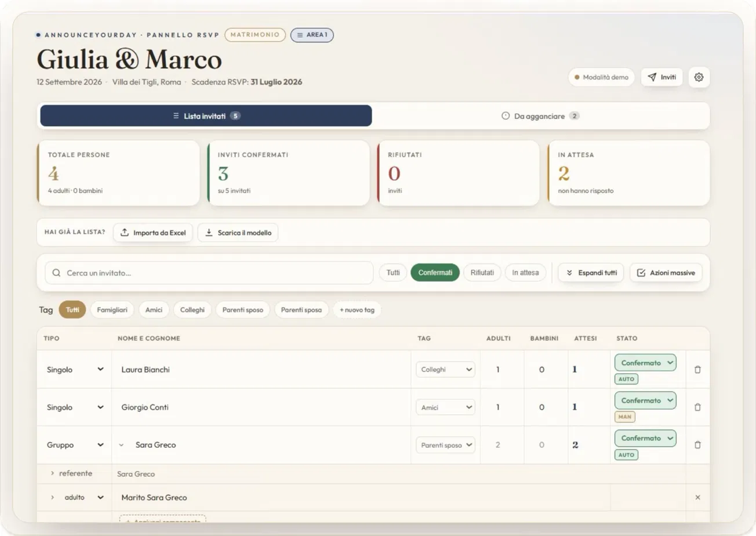
Task: Click the upload icon on Importa da Excel
Action: (x=124, y=233)
